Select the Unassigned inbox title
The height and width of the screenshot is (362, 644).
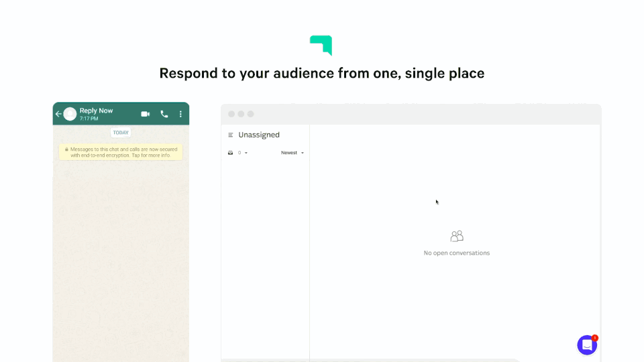coord(259,135)
